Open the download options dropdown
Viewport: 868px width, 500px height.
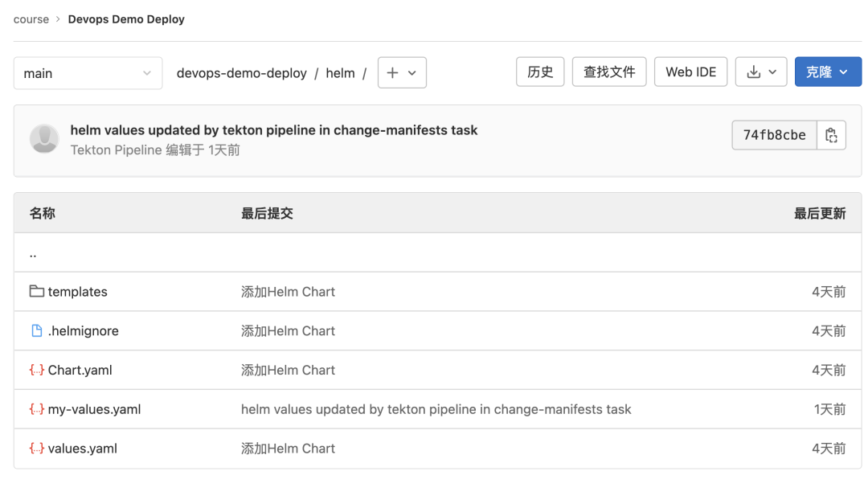click(x=761, y=72)
